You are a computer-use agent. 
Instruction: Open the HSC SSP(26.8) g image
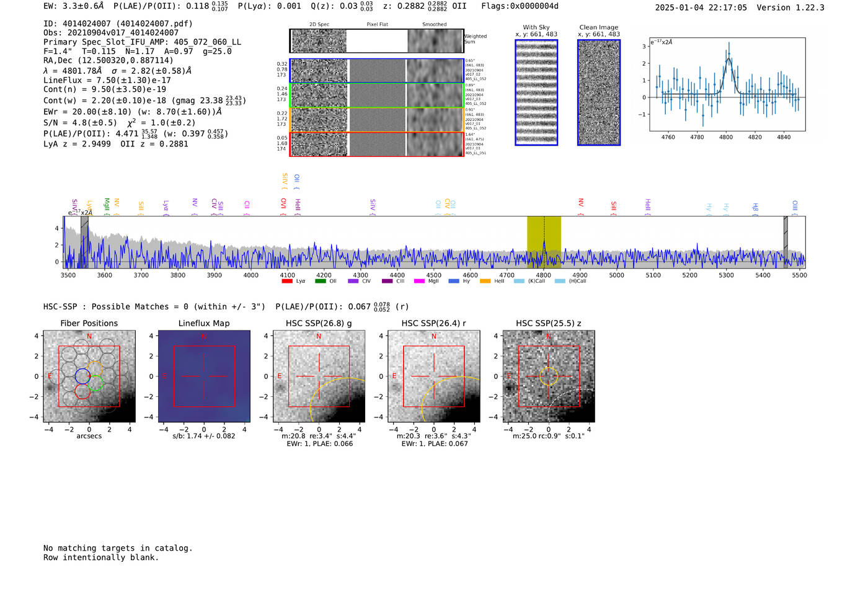[x=319, y=376]
